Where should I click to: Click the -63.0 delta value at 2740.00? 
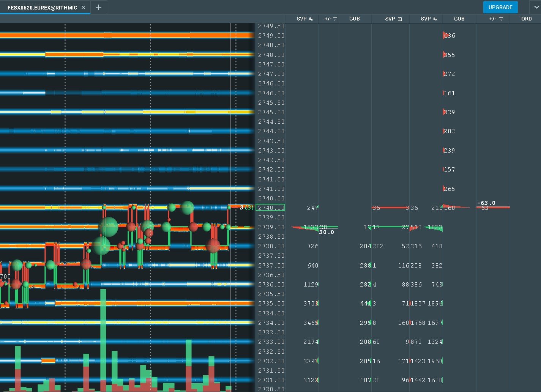tap(486, 203)
